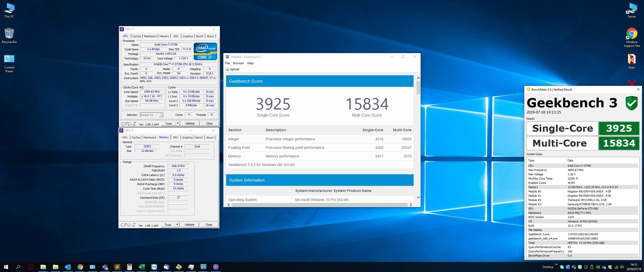
Task: Click the 3925 Single-Core Score in Geekbench
Action: (x=273, y=104)
